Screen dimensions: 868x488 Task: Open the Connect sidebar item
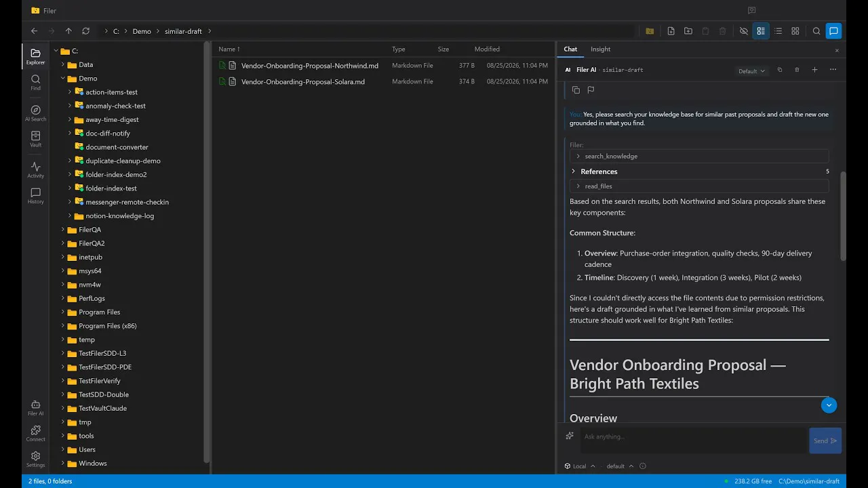point(35,434)
